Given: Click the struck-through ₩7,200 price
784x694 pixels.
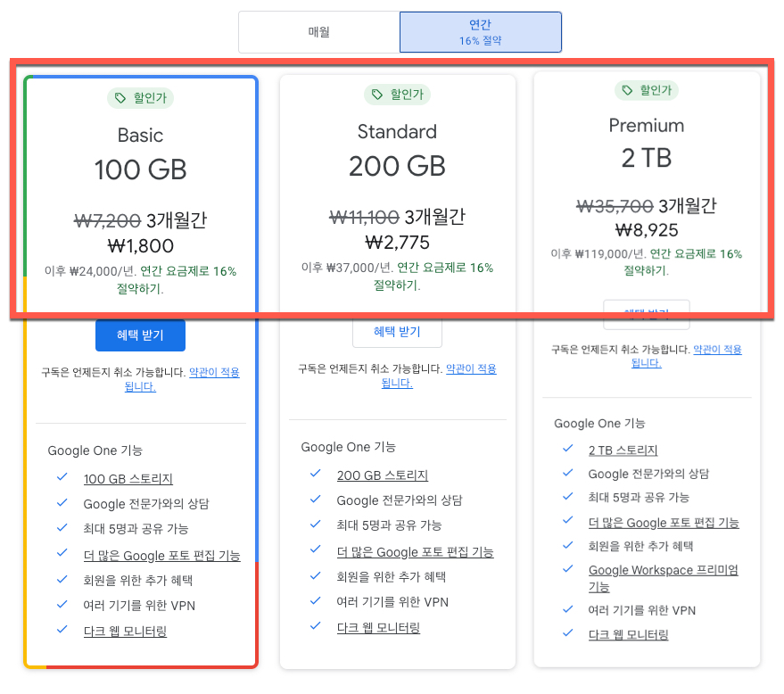Looking at the screenshot, I should pos(107,220).
